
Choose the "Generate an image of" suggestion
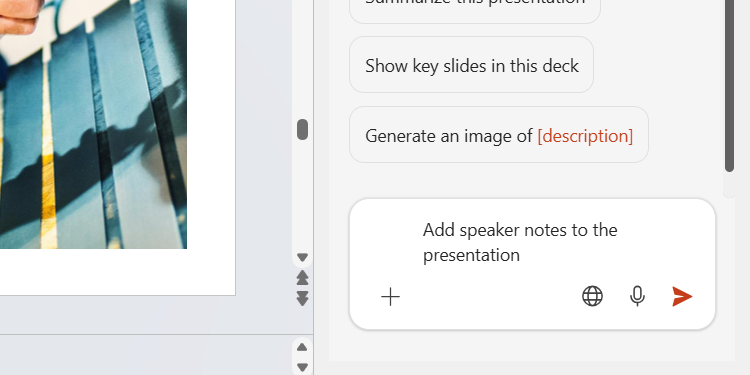pyautogui.click(x=499, y=135)
